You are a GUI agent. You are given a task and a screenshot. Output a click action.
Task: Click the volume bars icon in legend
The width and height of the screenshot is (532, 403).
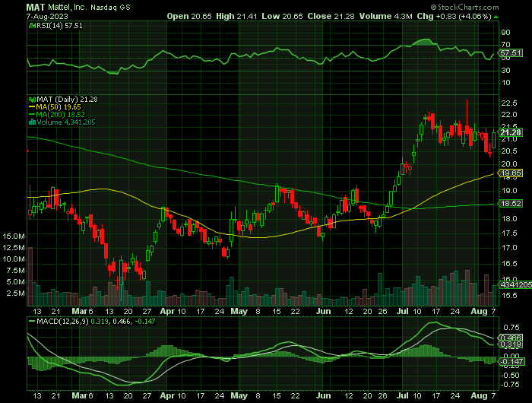[32, 122]
